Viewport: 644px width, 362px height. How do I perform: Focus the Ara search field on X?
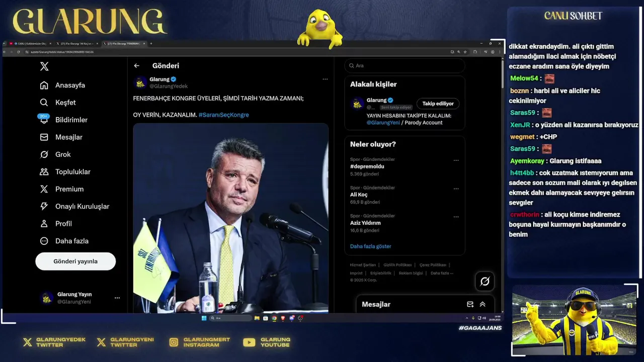coord(405,66)
